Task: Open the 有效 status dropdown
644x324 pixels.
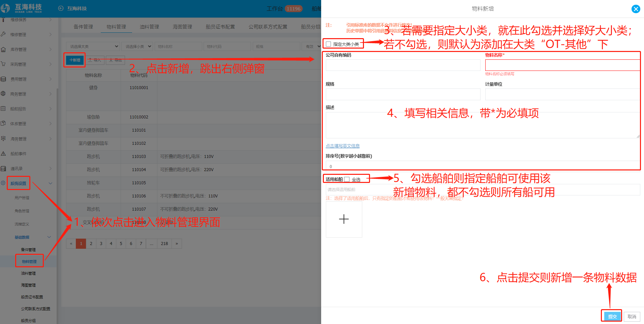Action: (x=312, y=47)
